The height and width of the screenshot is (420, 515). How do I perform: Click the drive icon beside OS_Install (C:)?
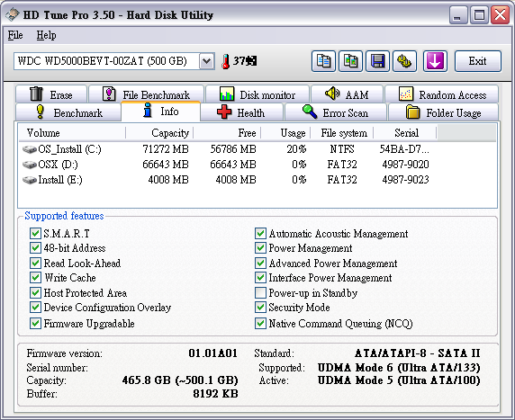click(x=30, y=149)
